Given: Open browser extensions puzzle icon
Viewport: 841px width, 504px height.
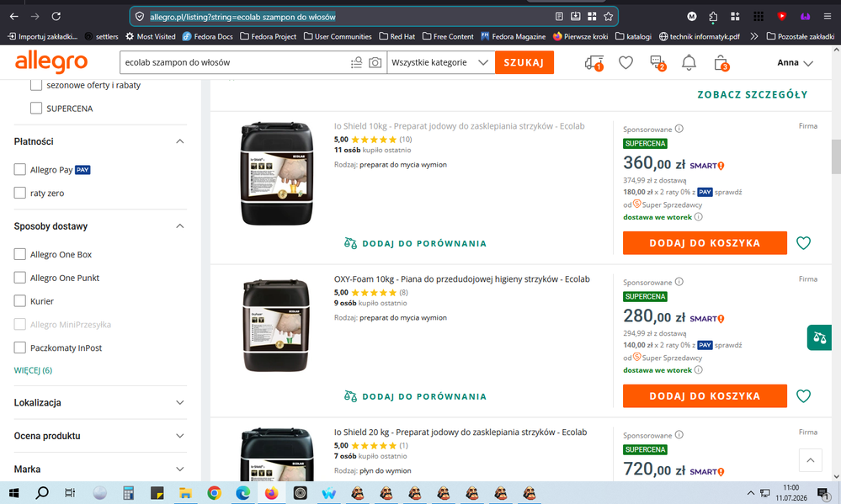Looking at the screenshot, I should tap(713, 17).
